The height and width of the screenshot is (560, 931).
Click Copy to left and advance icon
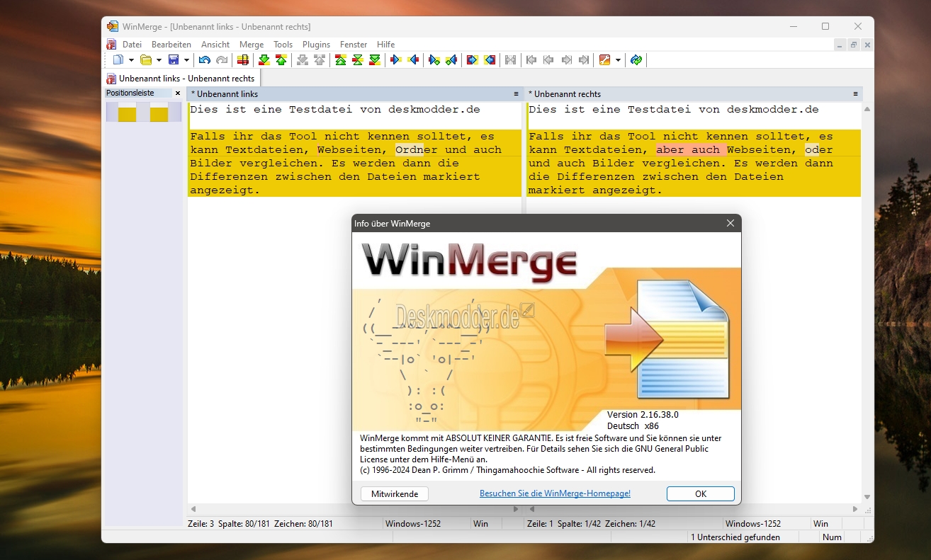[451, 60]
